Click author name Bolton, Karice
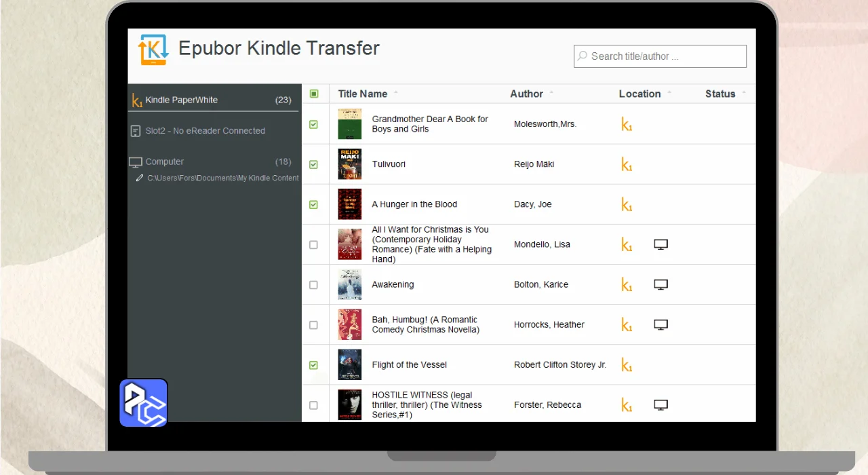The width and height of the screenshot is (868, 475). [x=541, y=284]
